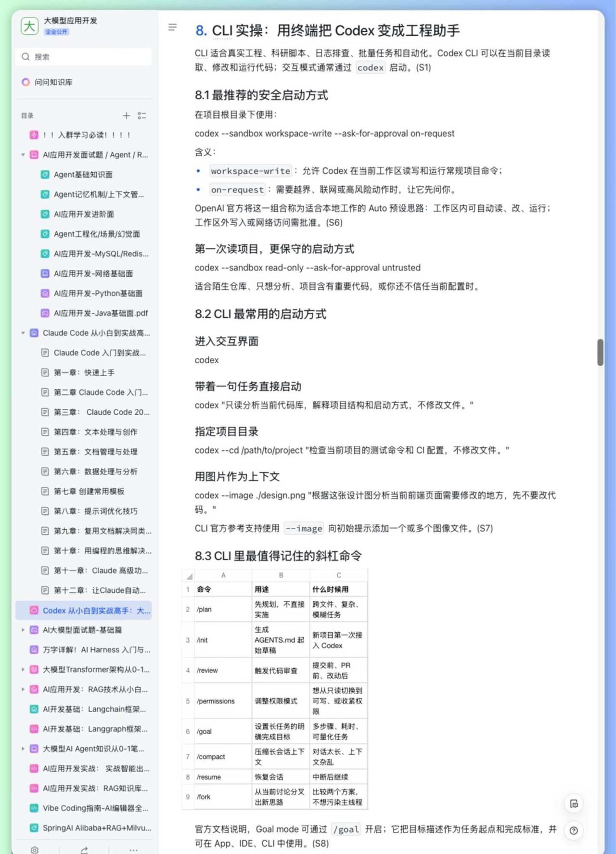616x854 pixels.
Task: Click the 目录 section label
Action: (27, 115)
